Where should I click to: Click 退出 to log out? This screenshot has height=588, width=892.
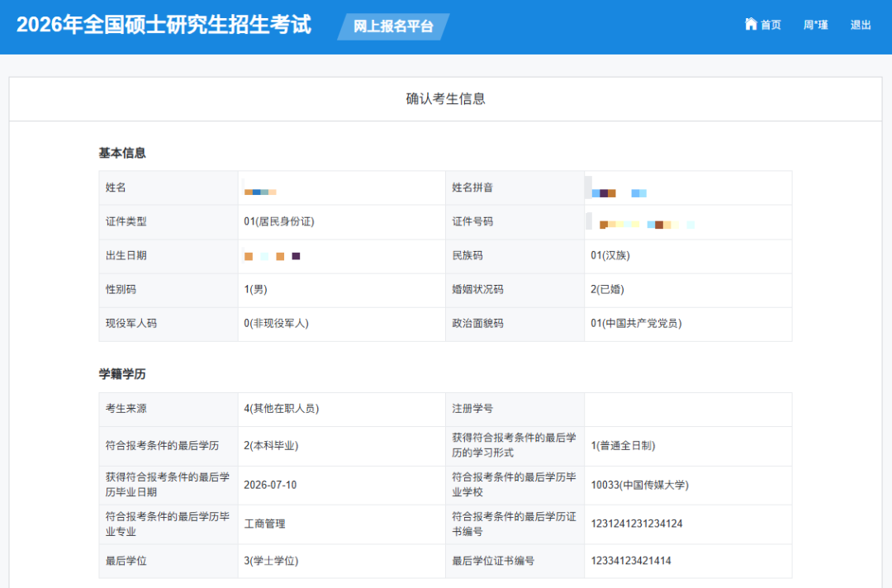(861, 25)
